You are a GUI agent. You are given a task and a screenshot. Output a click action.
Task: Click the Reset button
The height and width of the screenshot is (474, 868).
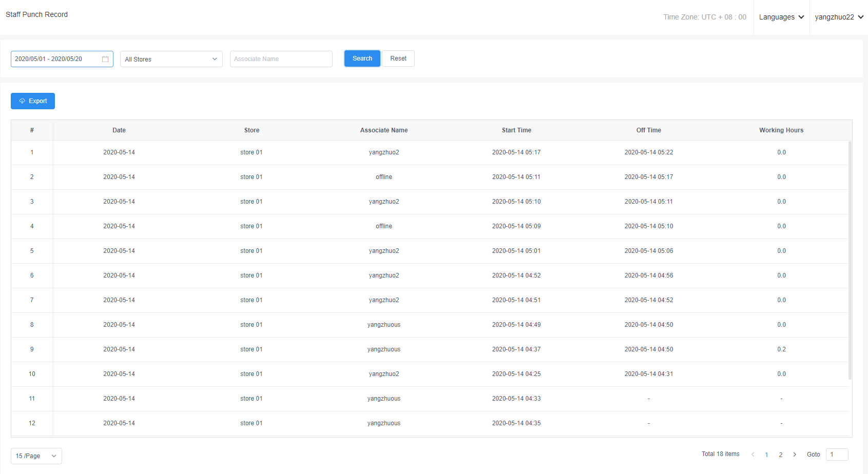[398, 58]
